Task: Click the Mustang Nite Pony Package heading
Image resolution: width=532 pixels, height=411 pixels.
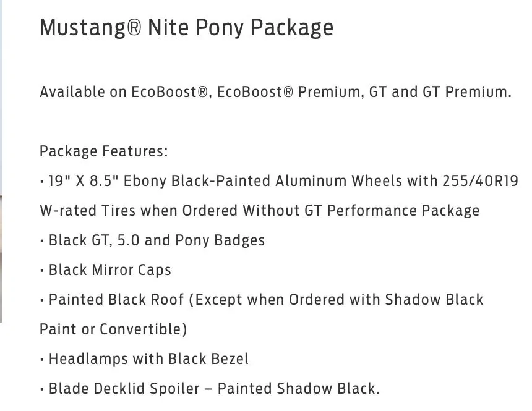Action: (187, 28)
